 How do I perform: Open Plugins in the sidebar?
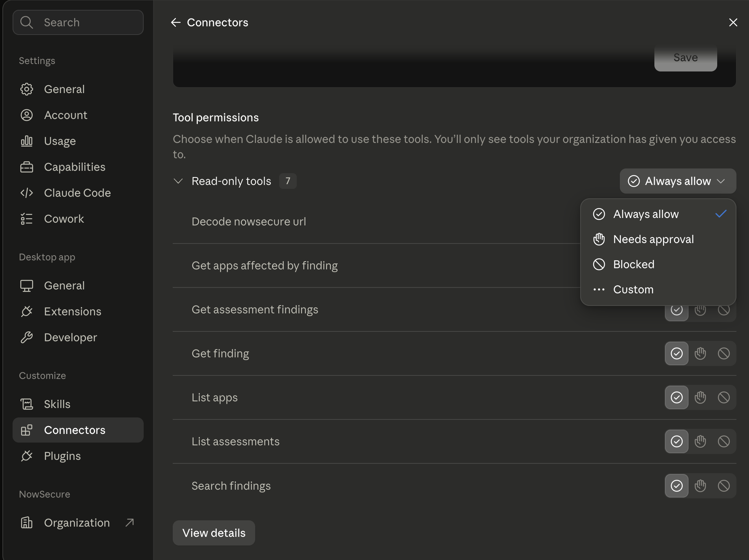click(x=78, y=456)
